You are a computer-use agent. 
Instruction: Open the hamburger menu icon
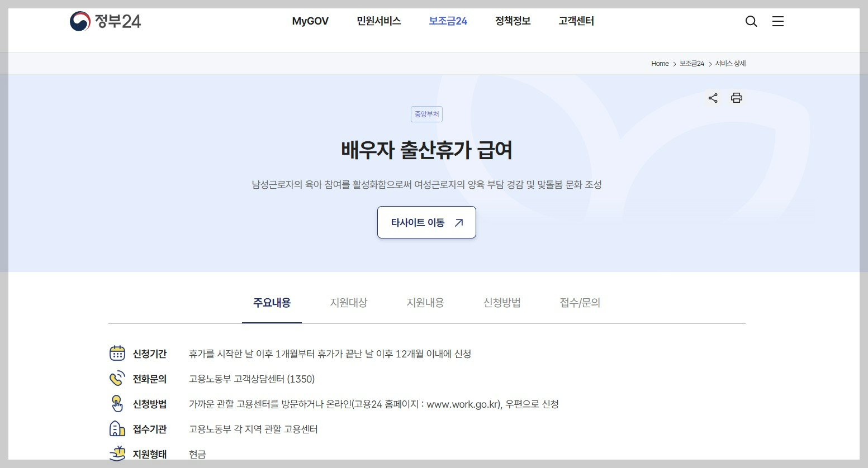pos(778,21)
